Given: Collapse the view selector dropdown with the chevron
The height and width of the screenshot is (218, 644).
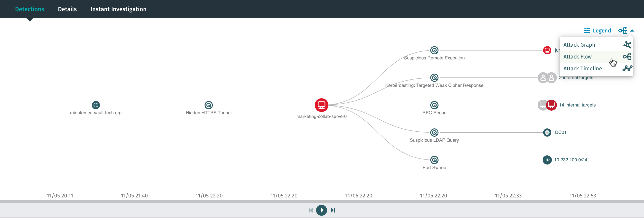Looking at the screenshot, I should pos(633,30).
